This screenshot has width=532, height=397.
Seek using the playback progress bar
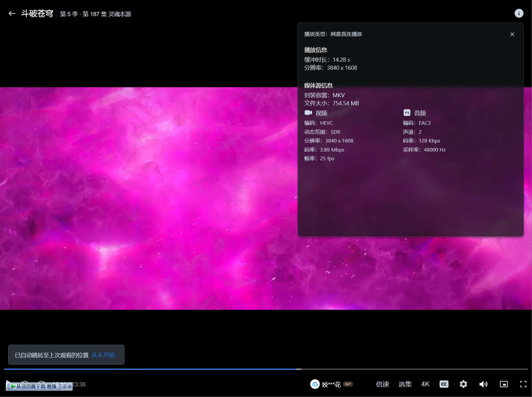(266, 369)
